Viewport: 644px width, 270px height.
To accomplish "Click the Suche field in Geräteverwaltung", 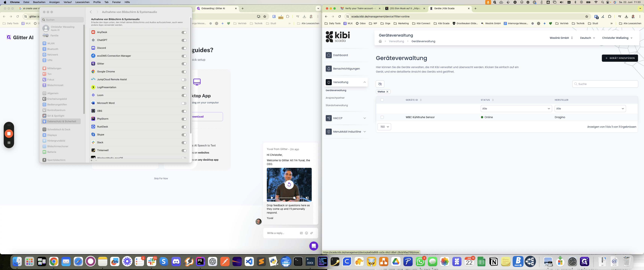I will tap(605, 84).
